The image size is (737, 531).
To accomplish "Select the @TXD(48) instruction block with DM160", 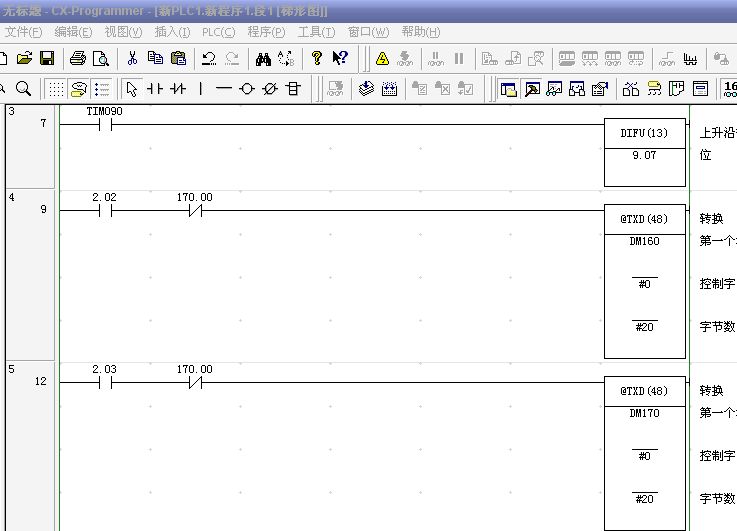I will [x=644, y=280].
